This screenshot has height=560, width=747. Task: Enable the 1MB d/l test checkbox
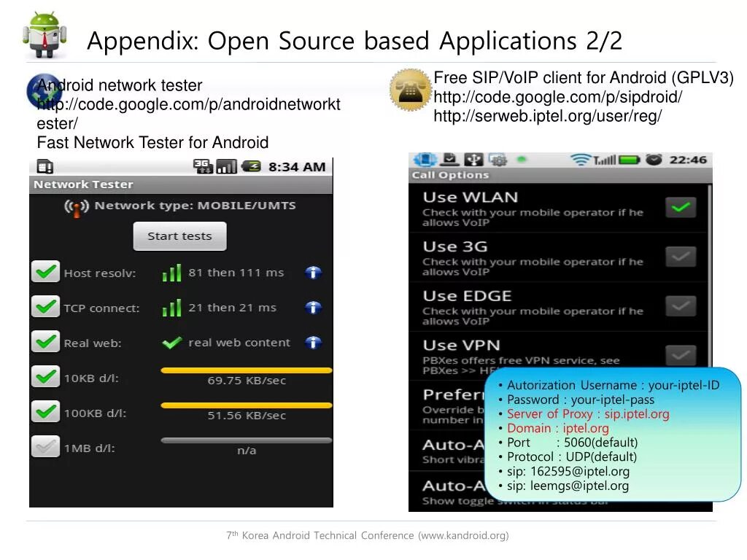[46, 446]
